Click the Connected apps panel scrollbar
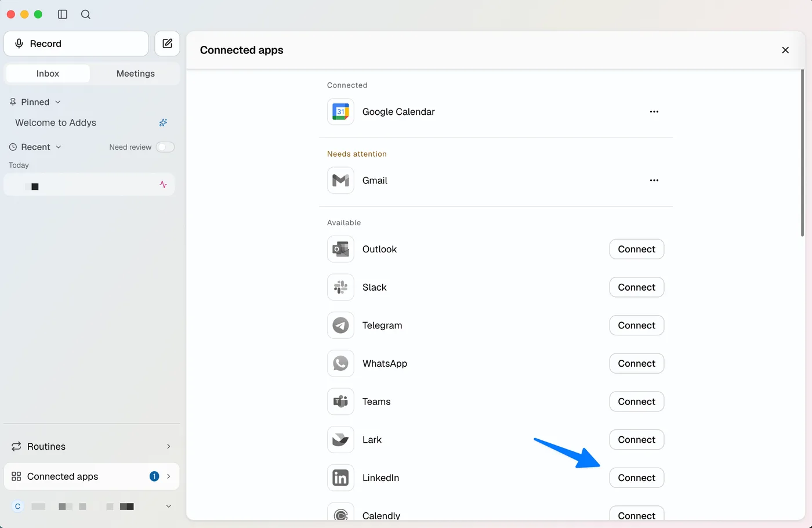 click(x=802, y=153)
